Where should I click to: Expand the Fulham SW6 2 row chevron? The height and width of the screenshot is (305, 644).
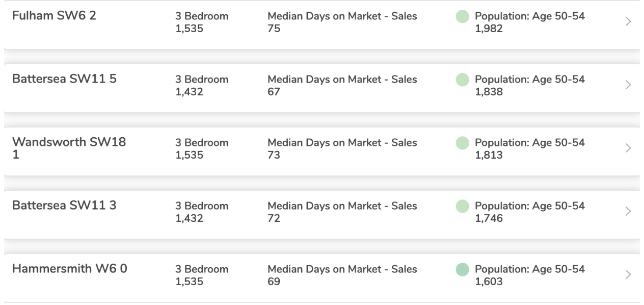pyautogui.click(x=628, y=22)
